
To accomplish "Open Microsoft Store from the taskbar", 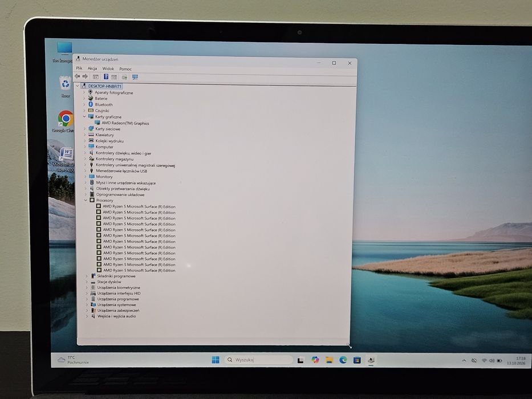I will click(357, 360).
